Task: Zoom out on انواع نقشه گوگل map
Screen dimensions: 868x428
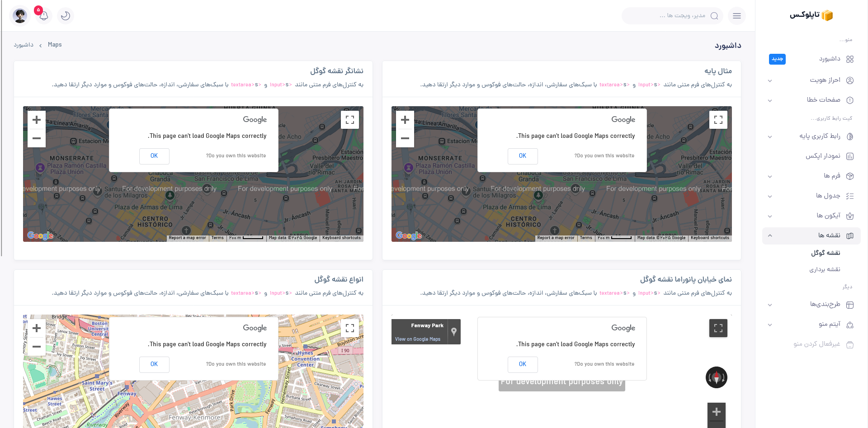Action: (x=37, y=347)
